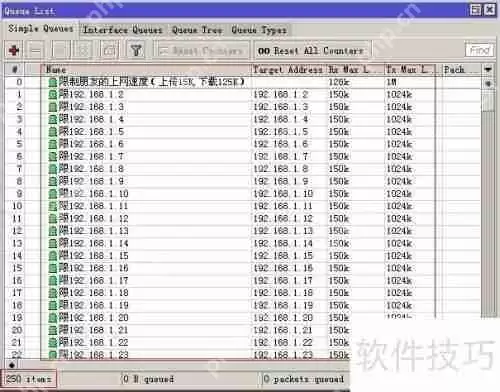Sort by Rx Max L... column header
Viewport: 500px width, 392px height.
[355, 69]
